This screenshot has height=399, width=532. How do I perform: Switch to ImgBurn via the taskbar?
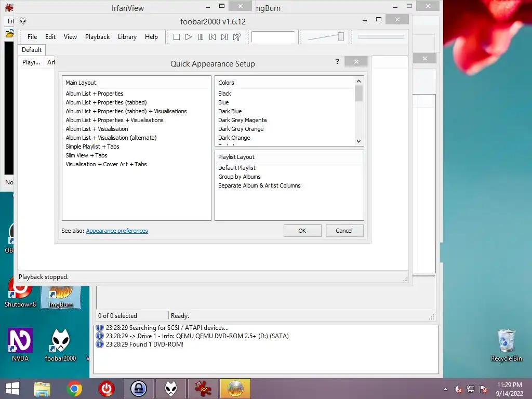click(235, 389)
